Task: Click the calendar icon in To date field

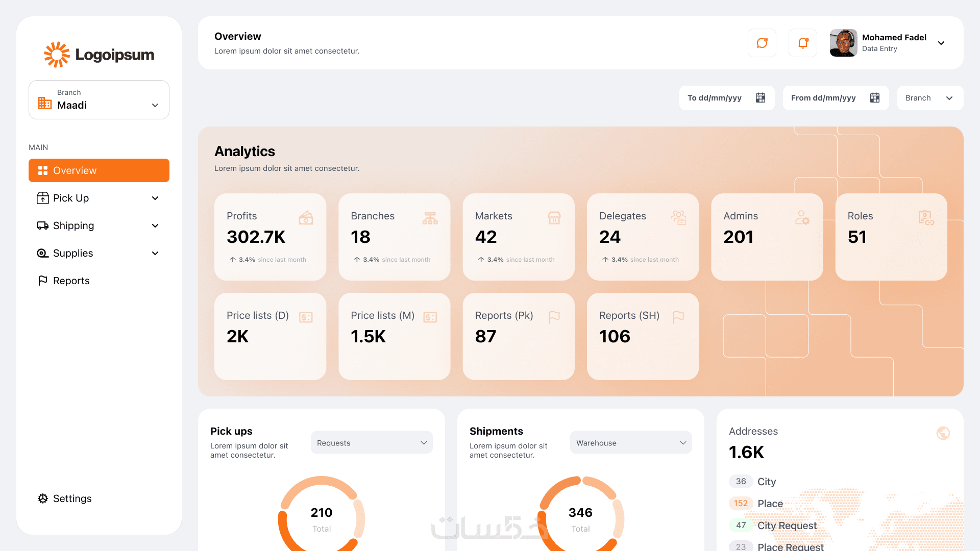Action: (x=760, y=98)
